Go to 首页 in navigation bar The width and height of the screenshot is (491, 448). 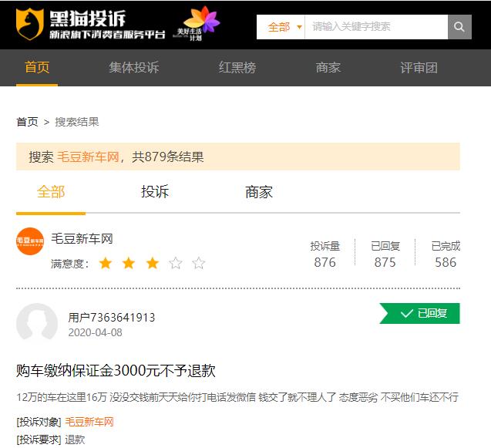(37, 67)
